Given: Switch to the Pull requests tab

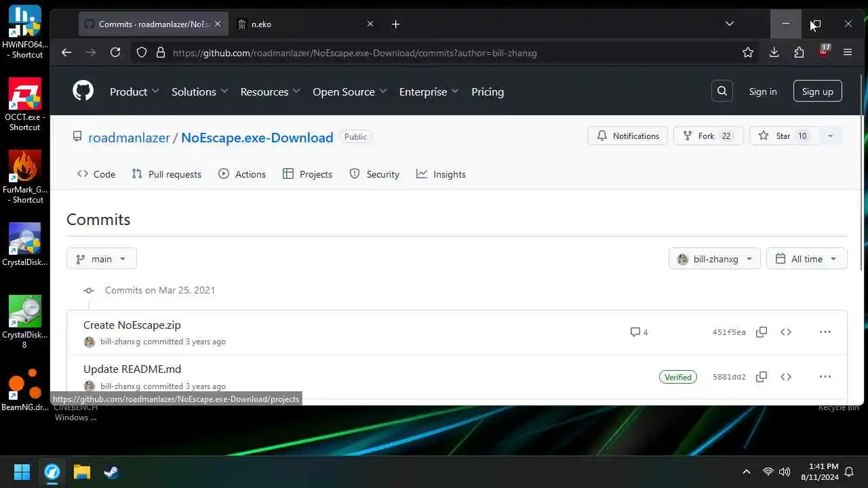Looking at the screenshot, I should [x=167, y=174].
